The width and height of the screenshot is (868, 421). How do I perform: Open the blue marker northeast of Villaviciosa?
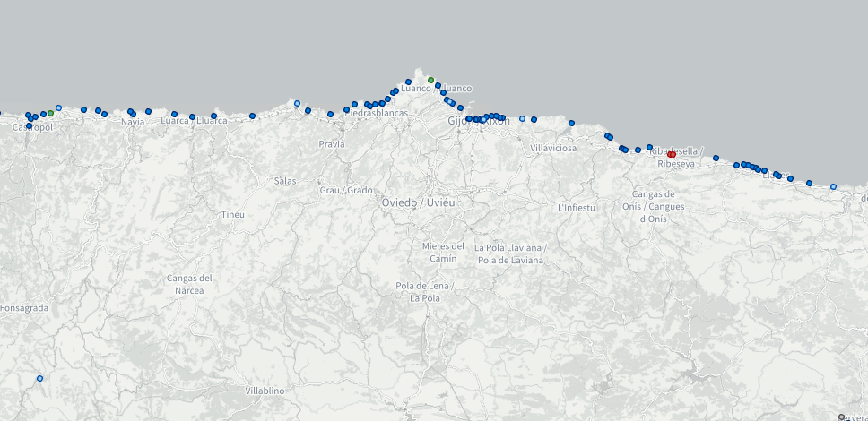click(x=571, y=123)
